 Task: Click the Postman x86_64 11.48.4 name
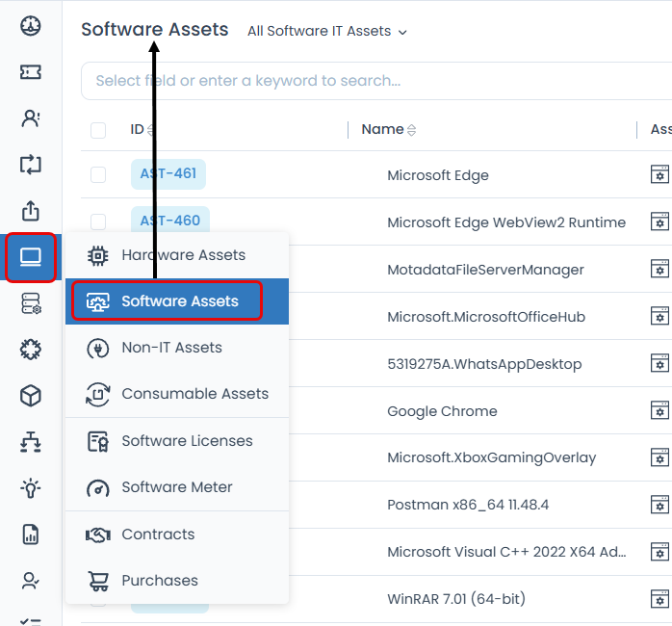(x=468, y=505)
